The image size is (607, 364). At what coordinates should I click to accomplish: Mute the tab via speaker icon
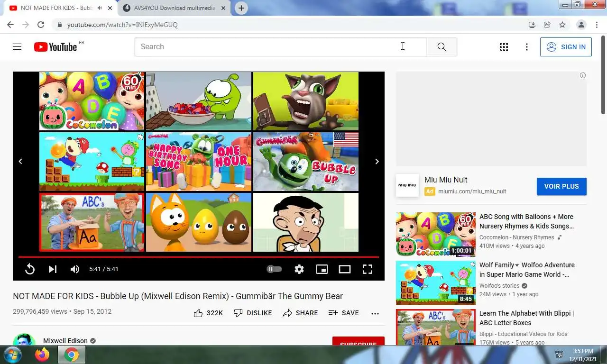click(x=100, y=8)
